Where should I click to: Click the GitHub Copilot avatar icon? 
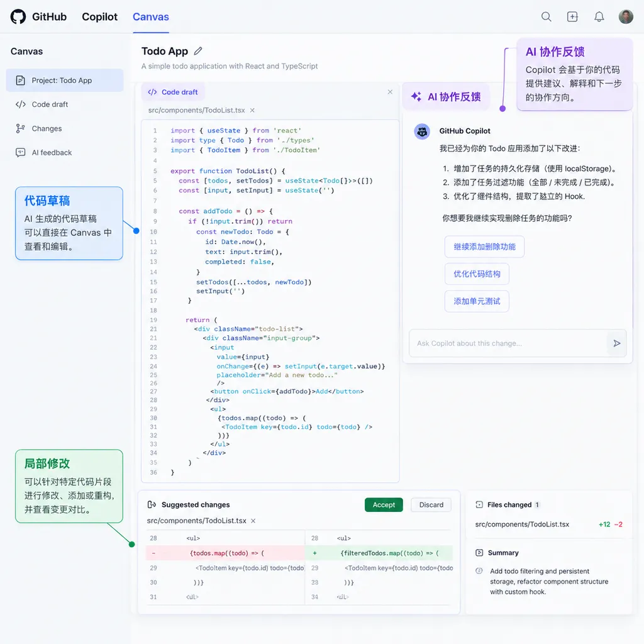422,131
